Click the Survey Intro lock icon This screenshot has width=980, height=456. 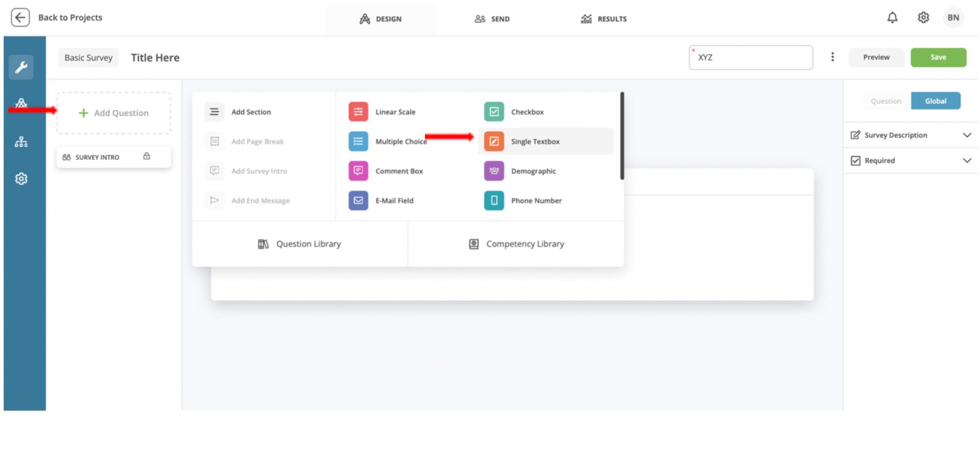(147, 156)
